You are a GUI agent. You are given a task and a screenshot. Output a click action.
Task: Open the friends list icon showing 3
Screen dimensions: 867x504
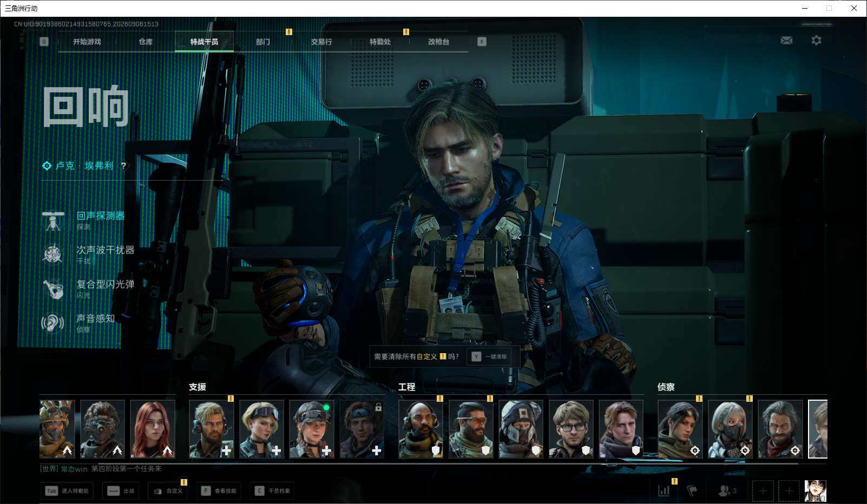[x=727, y=490]
